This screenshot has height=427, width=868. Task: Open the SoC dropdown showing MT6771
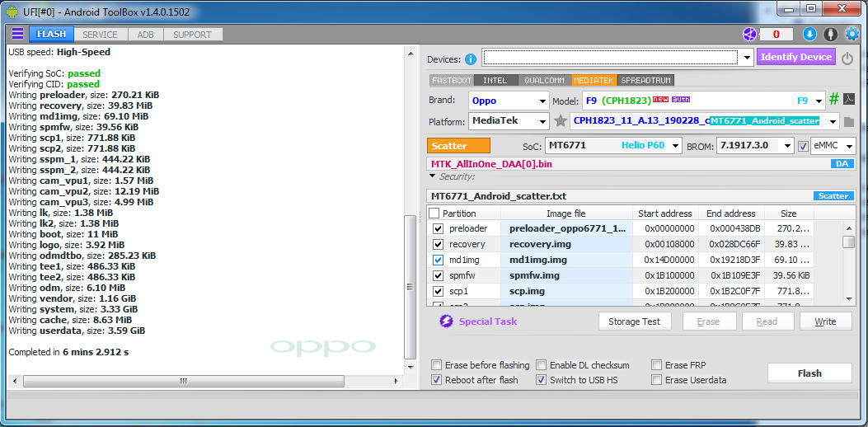[x=675, y=146]
